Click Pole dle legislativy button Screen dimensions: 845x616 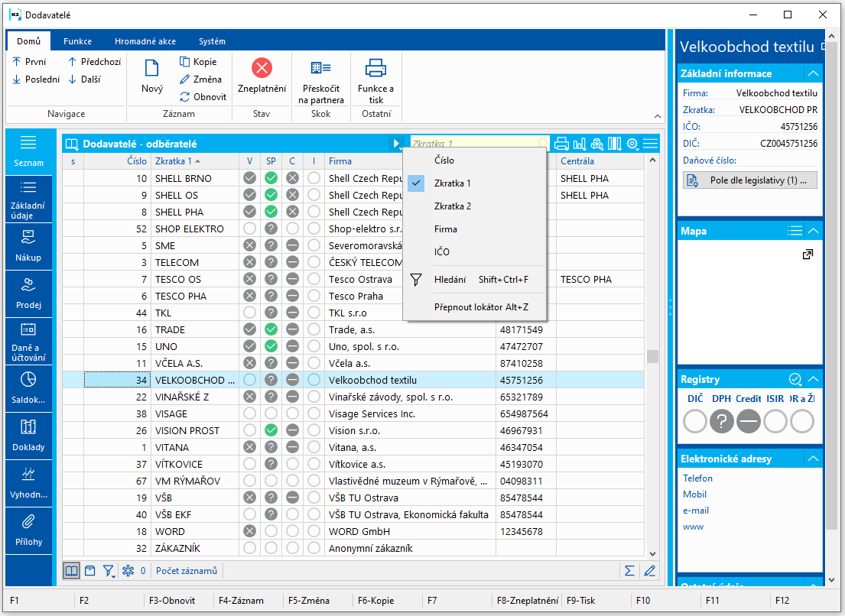(749, 180)
